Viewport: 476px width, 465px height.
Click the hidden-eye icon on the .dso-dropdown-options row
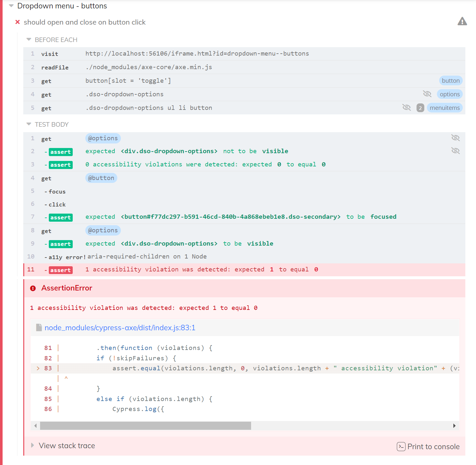pyautogui.click(x=427, y=94)
